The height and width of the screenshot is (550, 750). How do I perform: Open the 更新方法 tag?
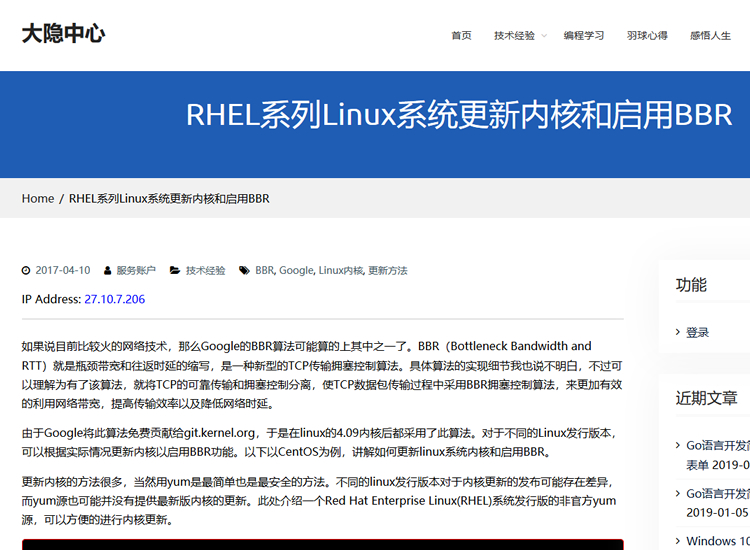click(388, 270)
